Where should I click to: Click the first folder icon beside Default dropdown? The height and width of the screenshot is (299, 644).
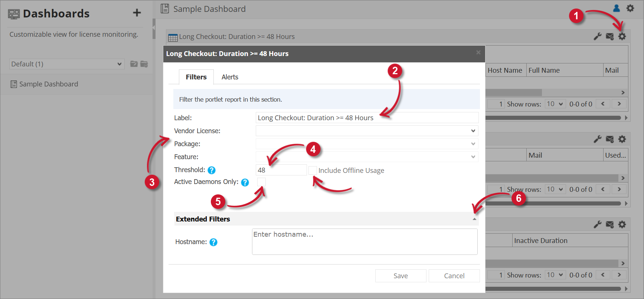134,64
